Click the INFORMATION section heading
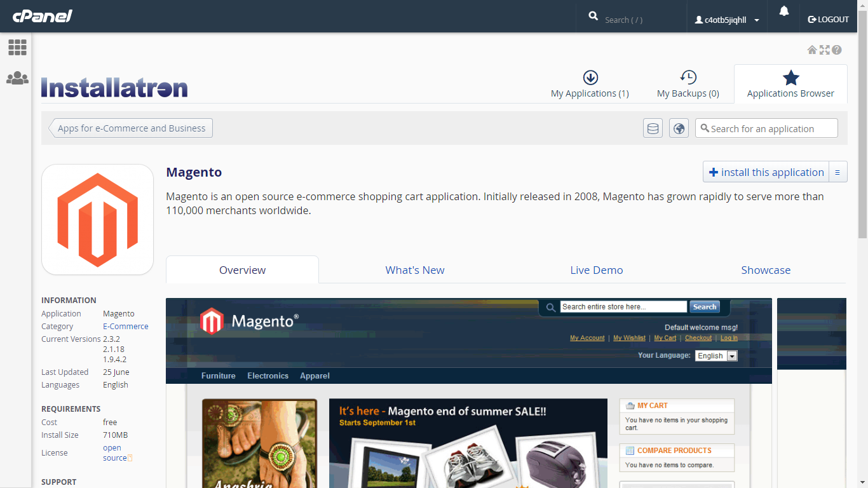Screen dimensions: 868x488 pyautogui.click(x=69, y=301)
